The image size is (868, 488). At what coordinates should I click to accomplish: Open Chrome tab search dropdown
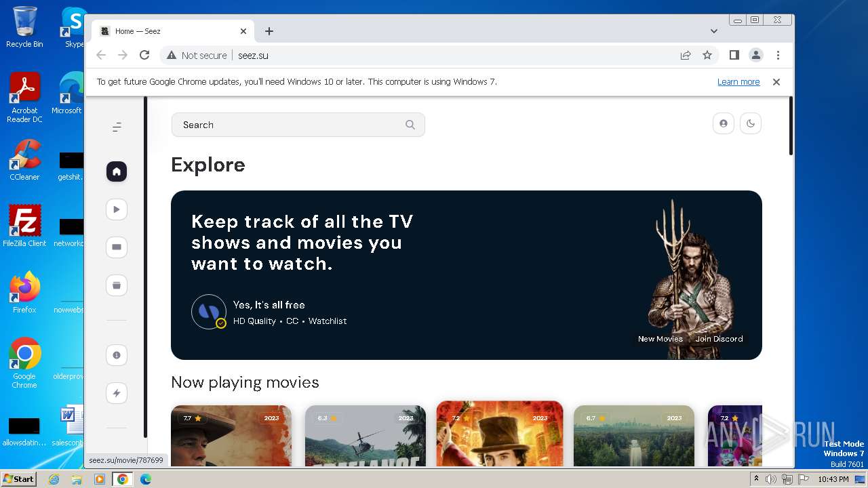click(x=714, y=31)
